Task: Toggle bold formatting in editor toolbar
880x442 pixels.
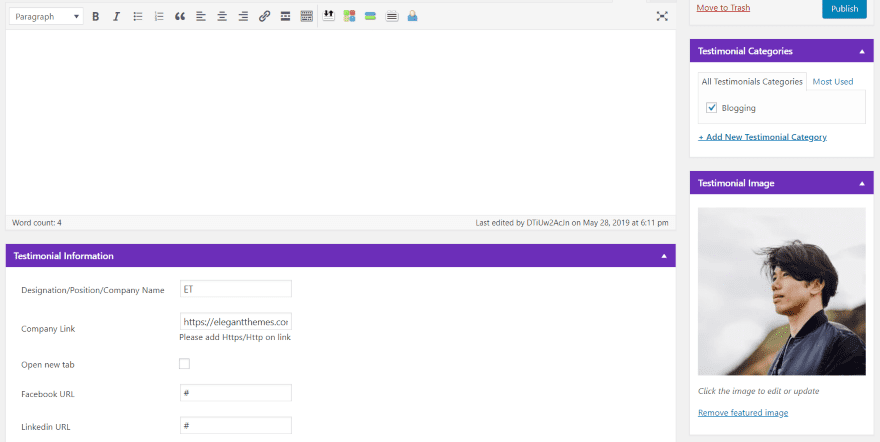Action: tap(95, 17)
